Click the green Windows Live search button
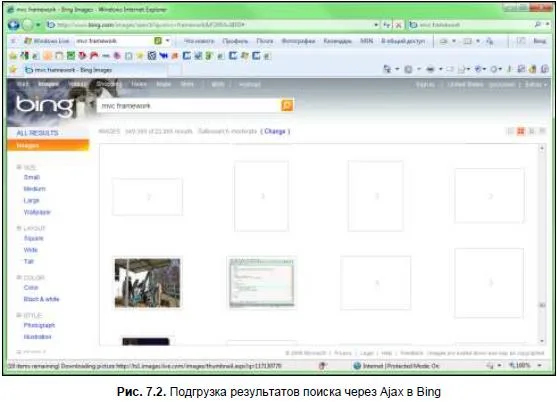This screenshot has width=557, height=402. [158, 41]
